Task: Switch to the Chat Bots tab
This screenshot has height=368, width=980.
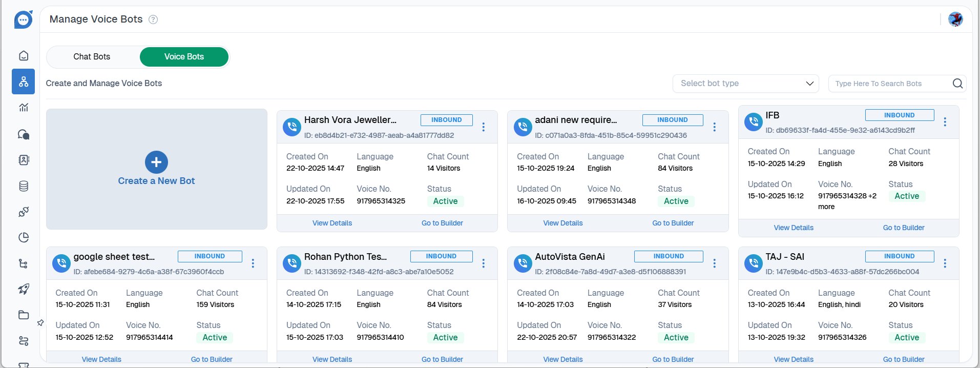Action: pyautogui.click(x=92, y=57)
